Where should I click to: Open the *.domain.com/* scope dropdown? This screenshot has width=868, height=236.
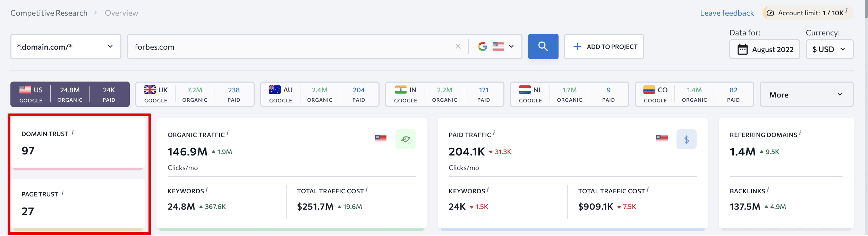66,47
